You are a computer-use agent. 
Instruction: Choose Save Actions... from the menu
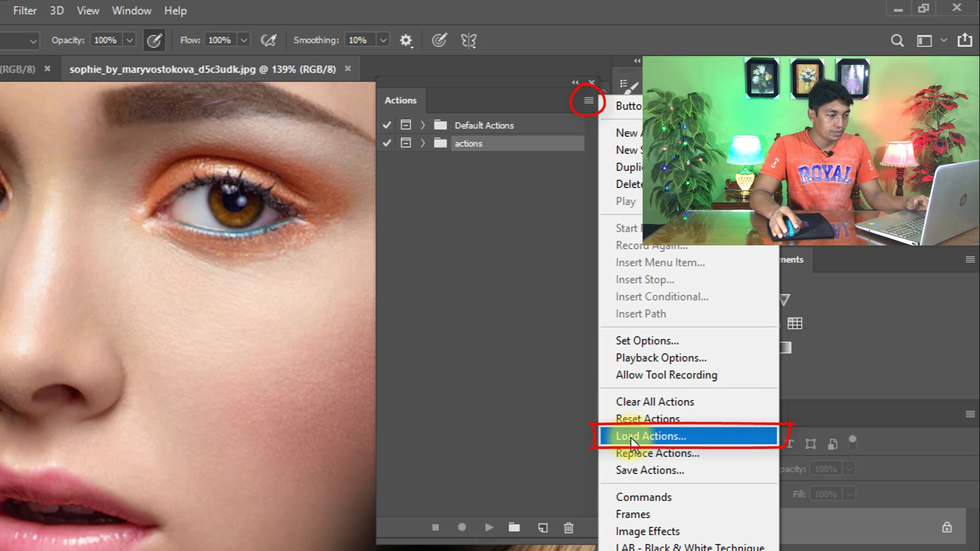click(x=650, y=470)
